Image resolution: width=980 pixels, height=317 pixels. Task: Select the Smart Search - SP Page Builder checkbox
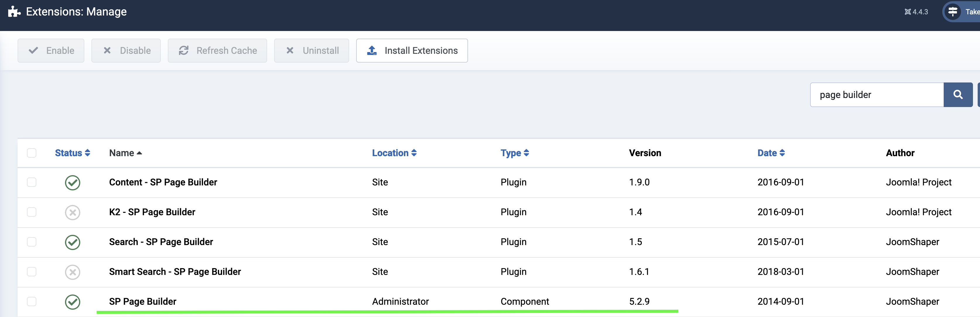pyautogui.click(x=32, y=271)
